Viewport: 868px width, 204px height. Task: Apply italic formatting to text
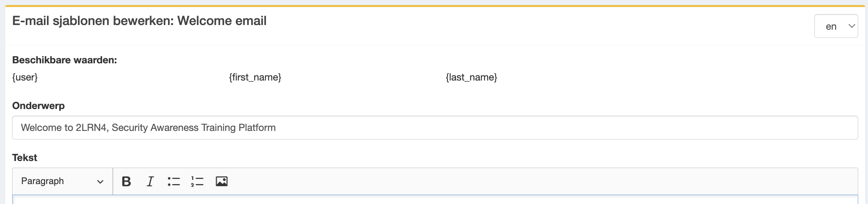[x=150, y=181]
